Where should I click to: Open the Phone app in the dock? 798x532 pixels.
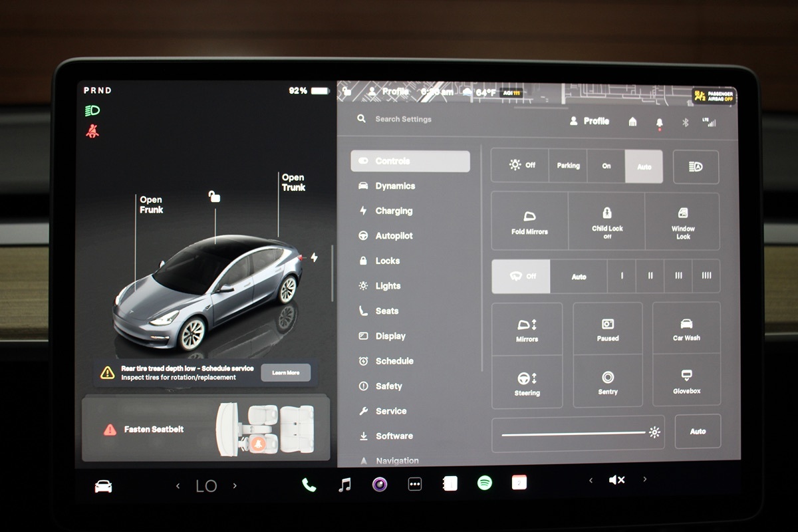(x=309, y=484)
